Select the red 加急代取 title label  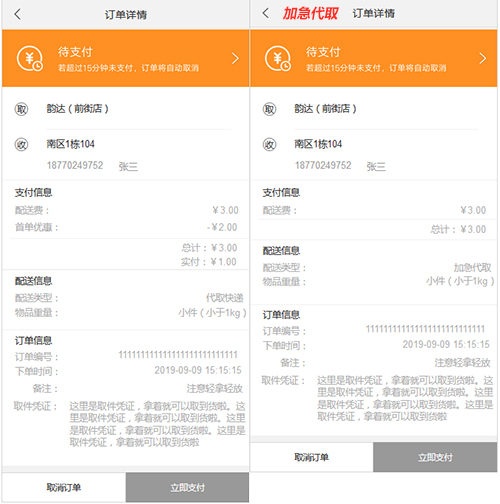point(310,14)
